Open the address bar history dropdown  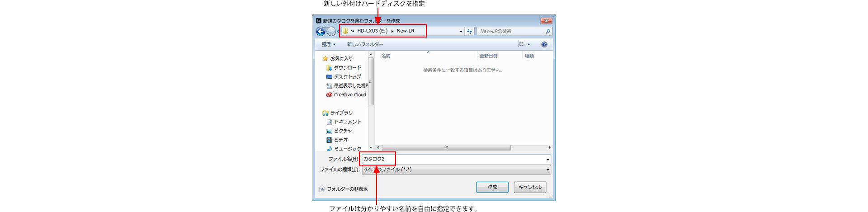pyautogui.click(x=461, y=31)
